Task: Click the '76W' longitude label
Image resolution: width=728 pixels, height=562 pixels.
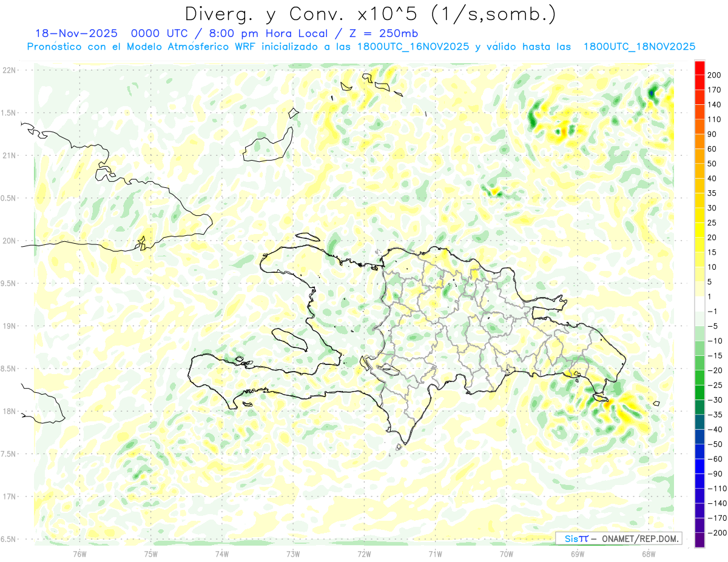Action: pyautogui.click(x=80, y=554)
